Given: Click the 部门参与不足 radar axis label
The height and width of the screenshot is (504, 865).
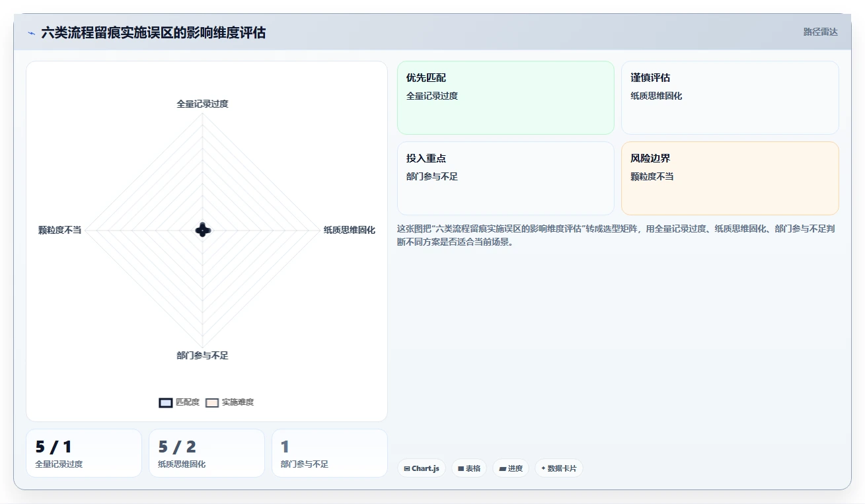Looking at the screenshot, I should point(202,355).
